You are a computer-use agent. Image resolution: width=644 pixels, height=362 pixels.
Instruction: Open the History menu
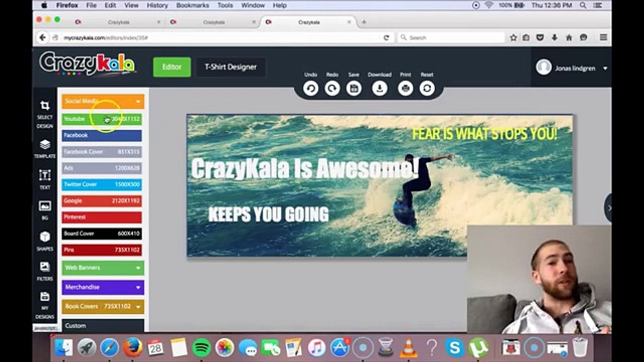157,5
